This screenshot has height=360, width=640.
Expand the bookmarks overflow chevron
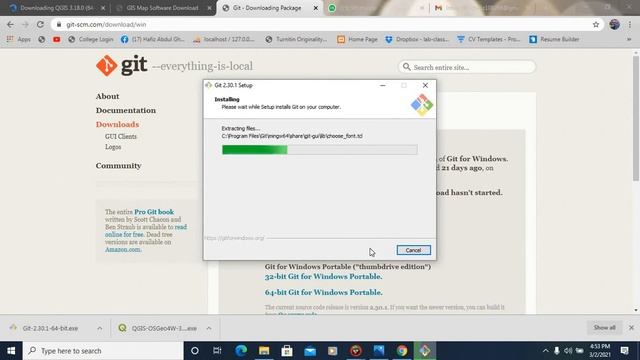[629, 40]
